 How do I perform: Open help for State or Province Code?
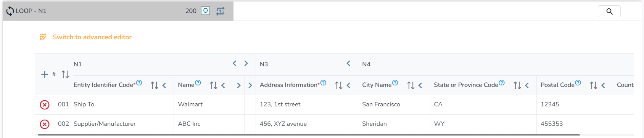pyautogui.click(x=502, y=83)
